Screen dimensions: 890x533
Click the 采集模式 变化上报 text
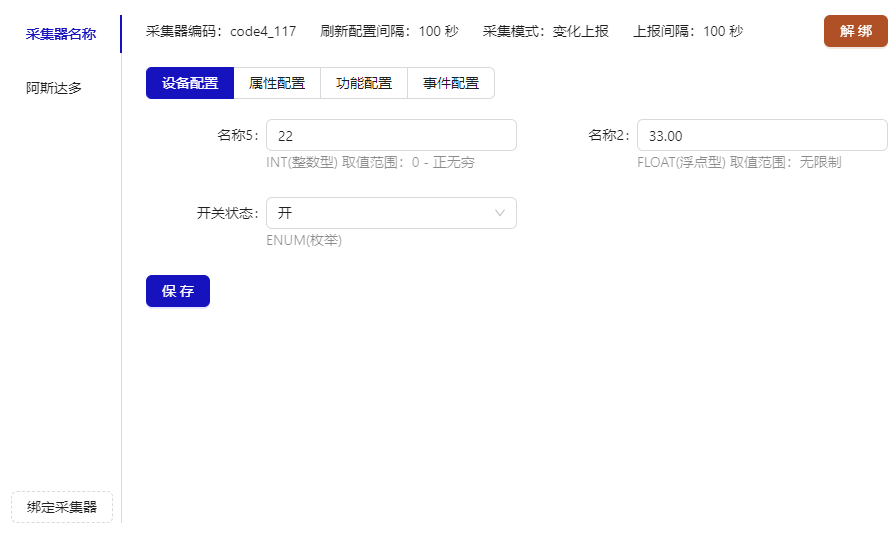pos(545,31)
